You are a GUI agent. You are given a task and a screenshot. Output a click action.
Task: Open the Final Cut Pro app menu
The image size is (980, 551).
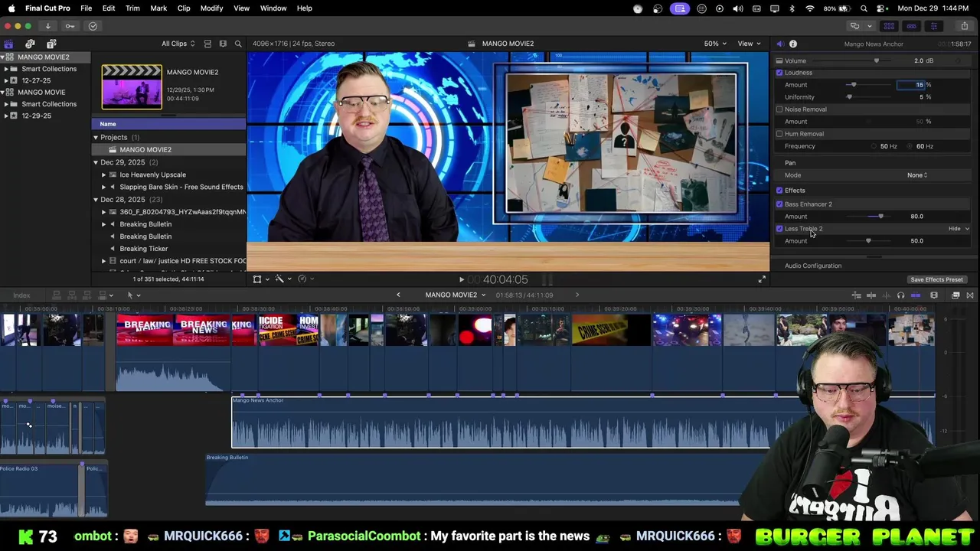47,8
